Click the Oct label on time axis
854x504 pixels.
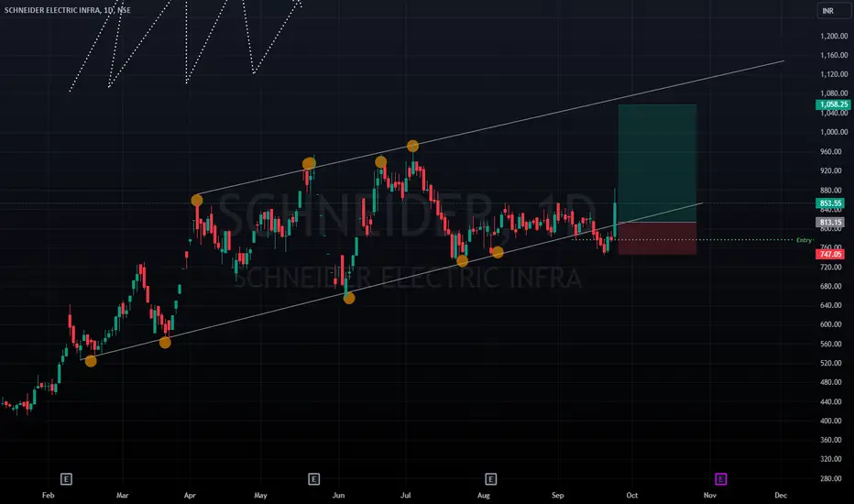(631, 495)
